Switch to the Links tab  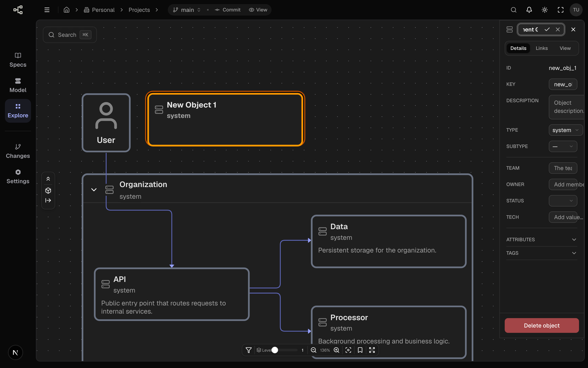click(542, 48)
